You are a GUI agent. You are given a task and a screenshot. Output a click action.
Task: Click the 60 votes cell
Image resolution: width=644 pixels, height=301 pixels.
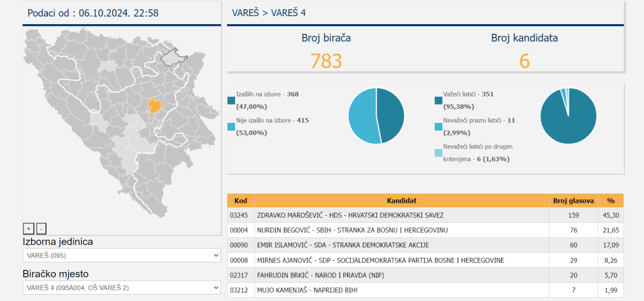574,245
